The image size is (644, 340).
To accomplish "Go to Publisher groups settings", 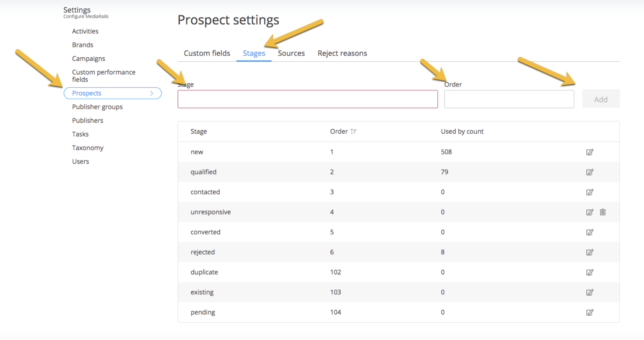I will point(97,107).
